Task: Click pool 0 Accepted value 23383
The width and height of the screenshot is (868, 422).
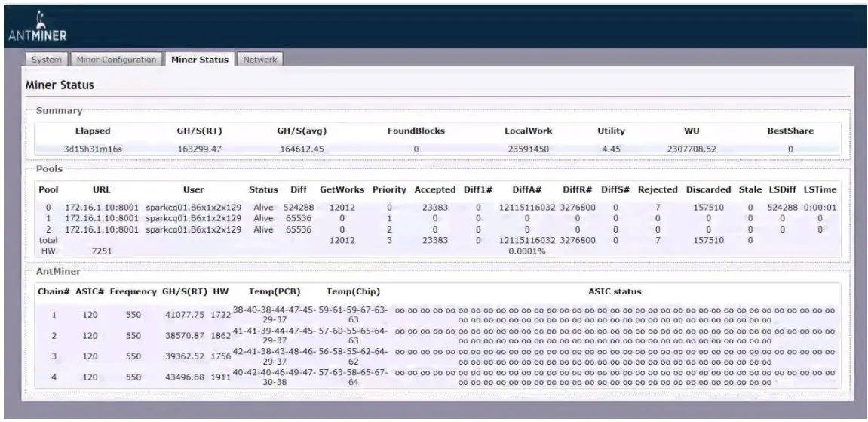Action: tap(434, 207)
